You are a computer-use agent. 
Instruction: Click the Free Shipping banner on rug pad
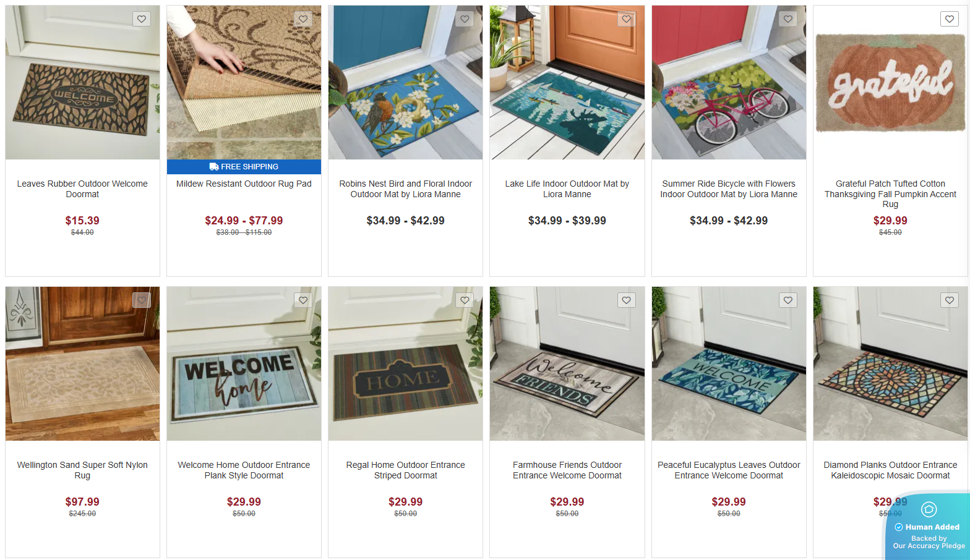(244, 167)
